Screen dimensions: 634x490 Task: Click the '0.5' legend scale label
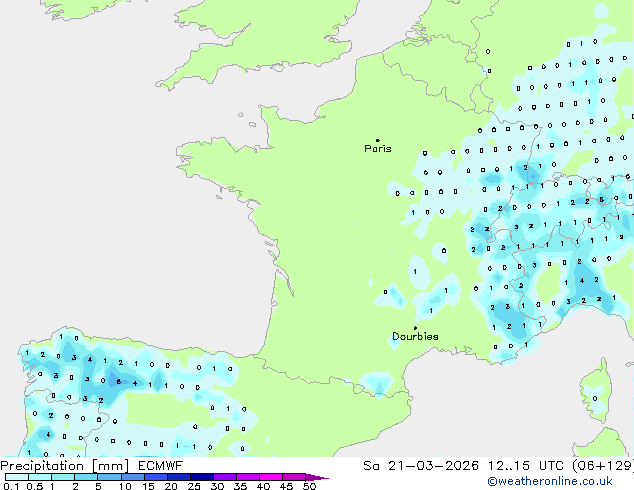click(x=35, y=486)
